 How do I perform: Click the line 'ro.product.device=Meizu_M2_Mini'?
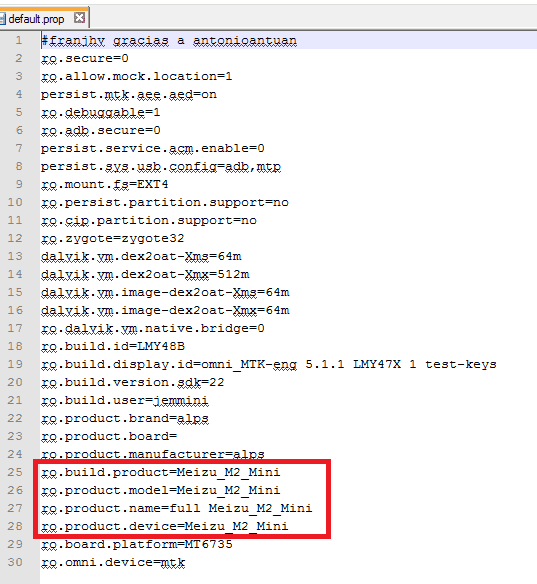[165, 526]
